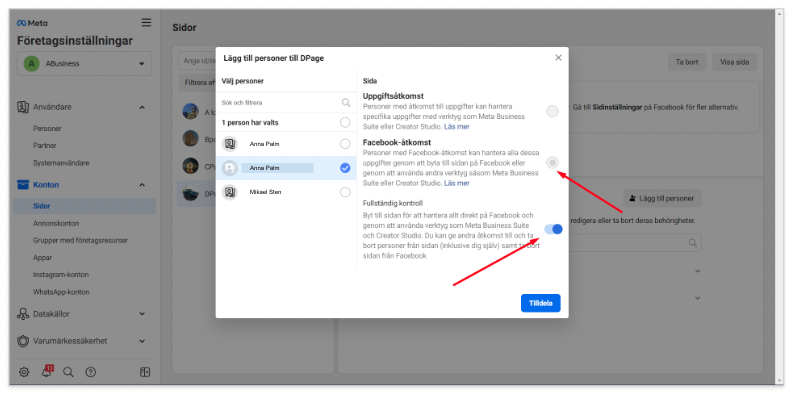Toggle sidebar collapse panel icon
This screenshot has height=400, width=796.
(145, 372)
